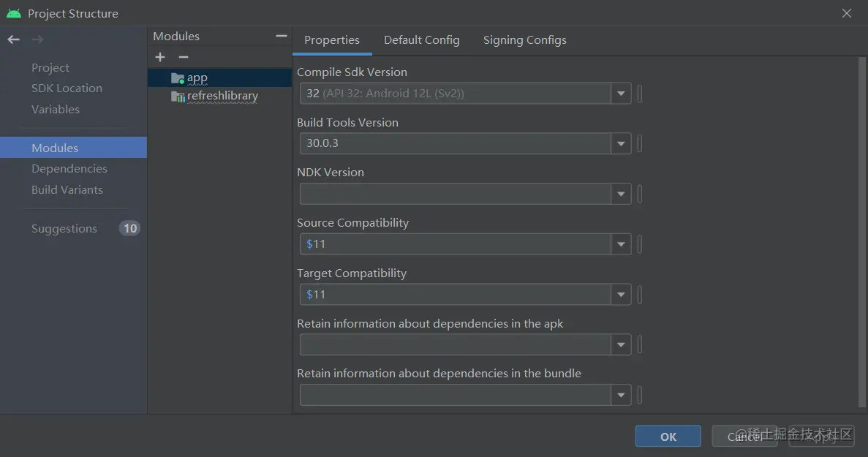Click the NDK Version input field

pos(455,194)
